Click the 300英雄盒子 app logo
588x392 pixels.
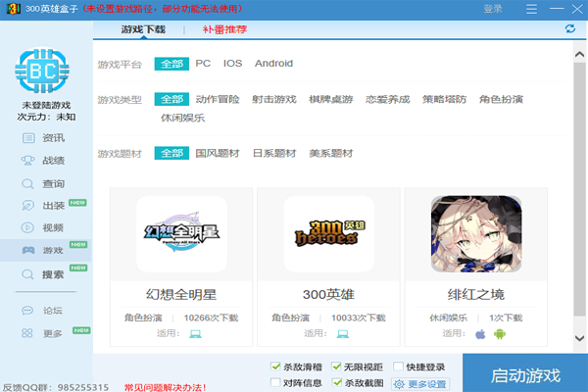pyautogui.click(x=14, y=9)
